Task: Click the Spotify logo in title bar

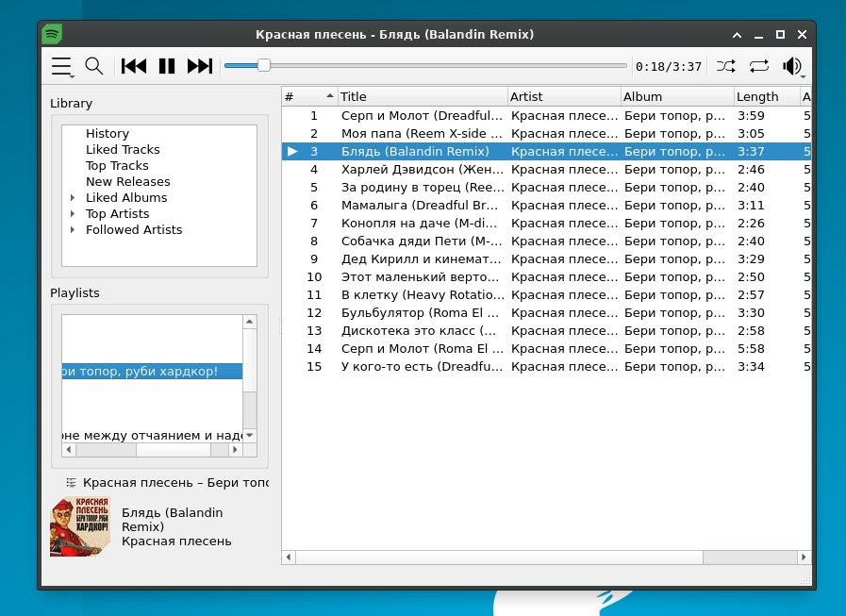Action: pos(52,35)
